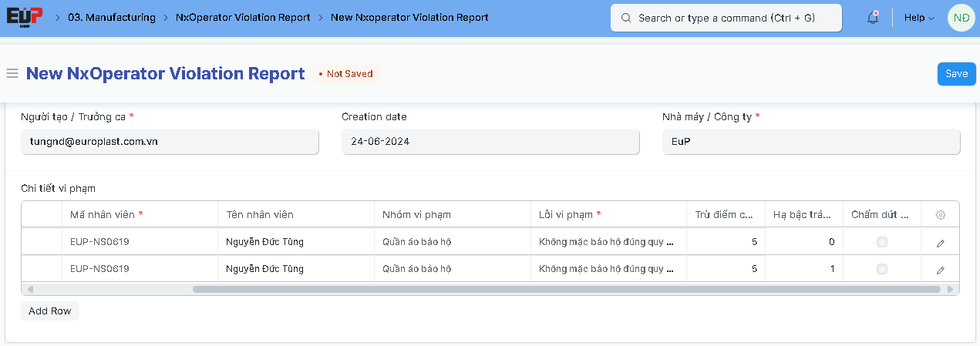Open NxOperator Violation Report breadcrumb
The height and width of the screenshot is (346, 980).
(243, 17)
